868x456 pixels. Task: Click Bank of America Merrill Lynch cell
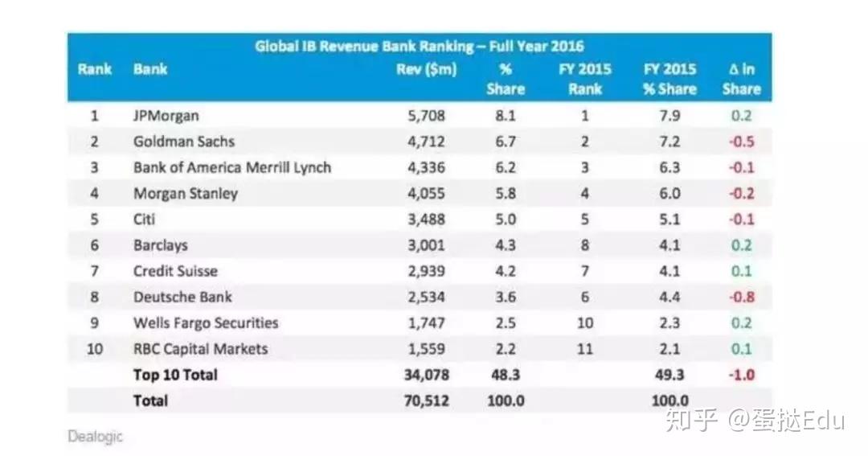tap(231, 167)
